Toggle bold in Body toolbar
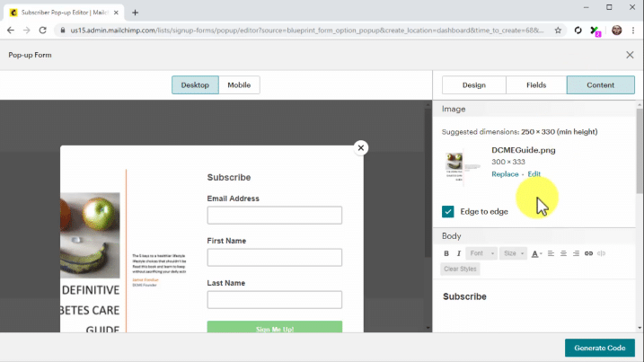Screen dimensions: 644x362 [x=446, y=253]
